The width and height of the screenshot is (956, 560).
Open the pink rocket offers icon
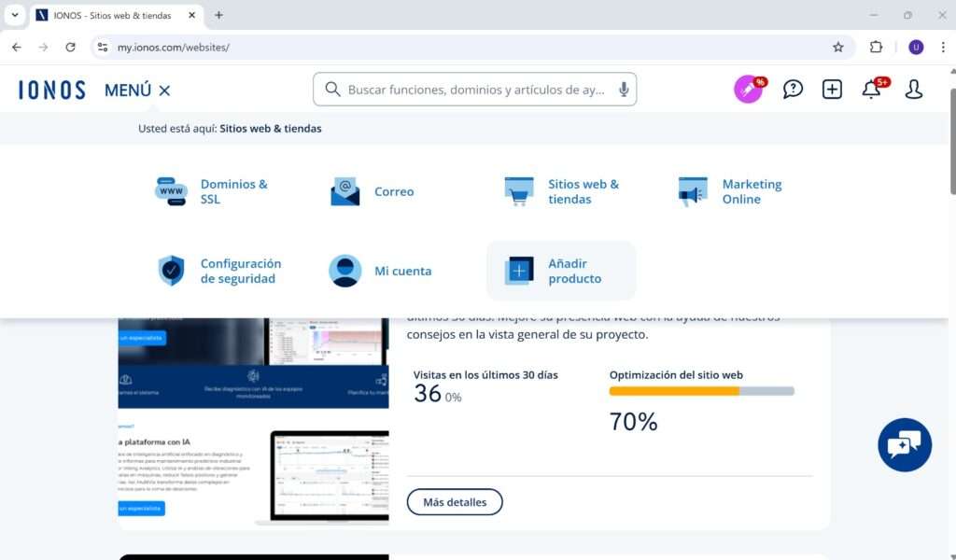pyautogui.click(x=749, y=90)
